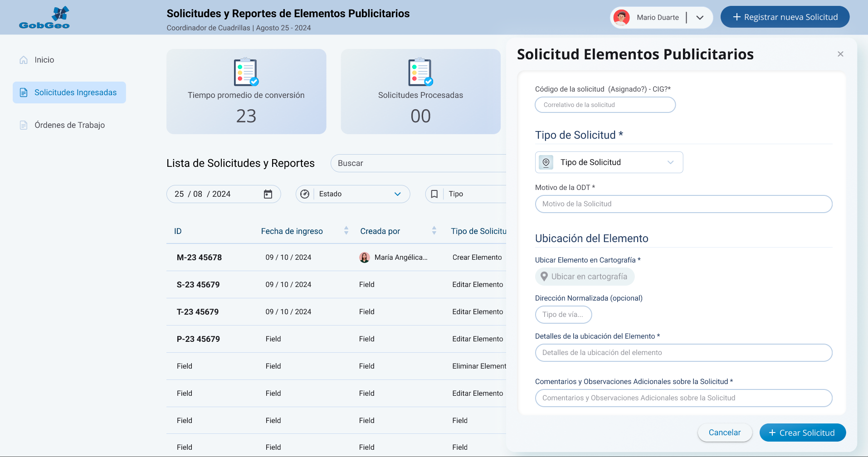
Task: Go to Inicio in sidebar
Action: [x=44, y=60]
